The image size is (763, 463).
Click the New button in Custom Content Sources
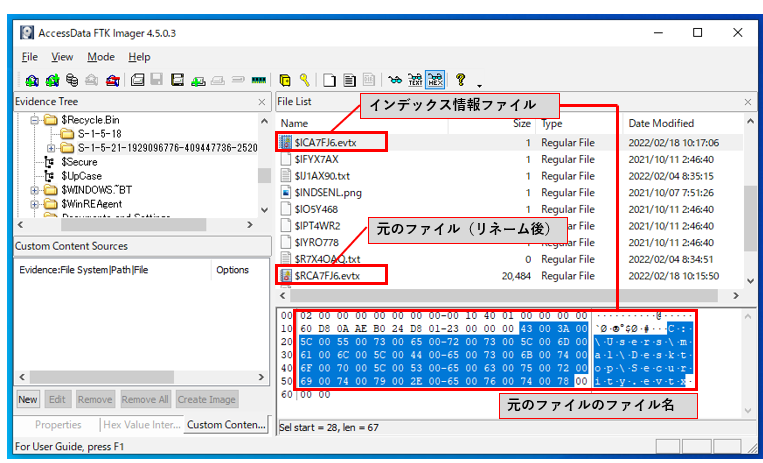(x=28, y=400)
